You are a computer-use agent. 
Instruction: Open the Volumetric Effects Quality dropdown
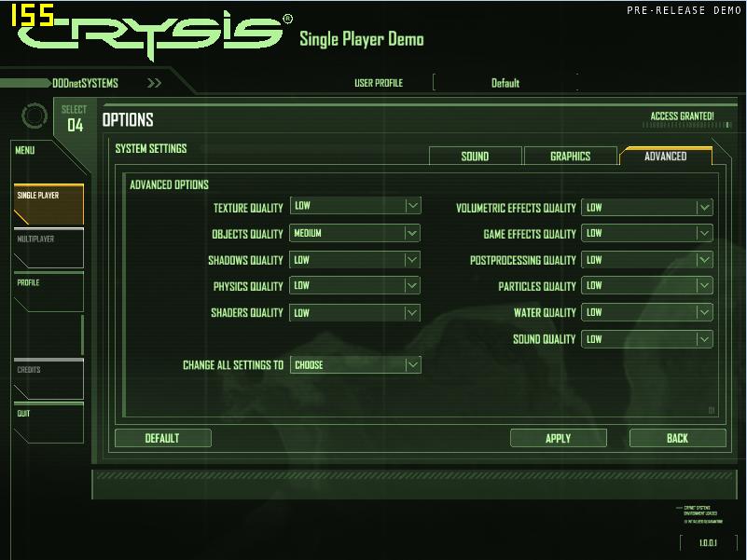point(647,207)
